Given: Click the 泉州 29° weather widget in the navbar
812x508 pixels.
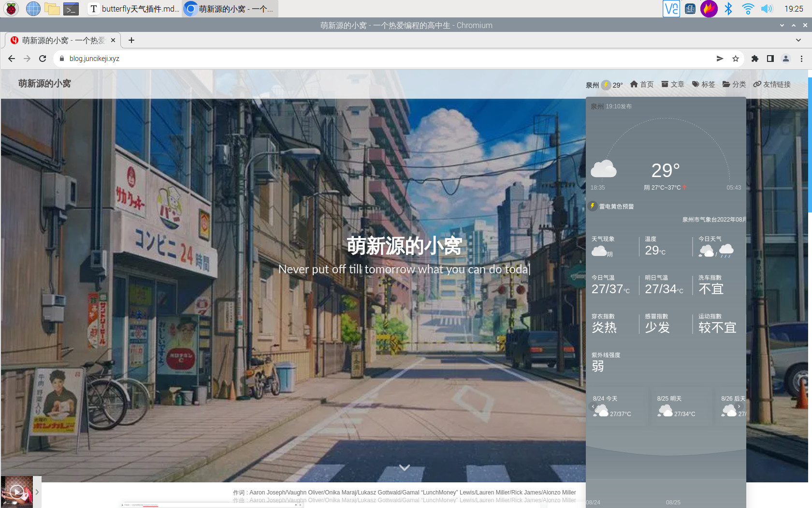Looking at the screenshot, I should pos(604,85).
